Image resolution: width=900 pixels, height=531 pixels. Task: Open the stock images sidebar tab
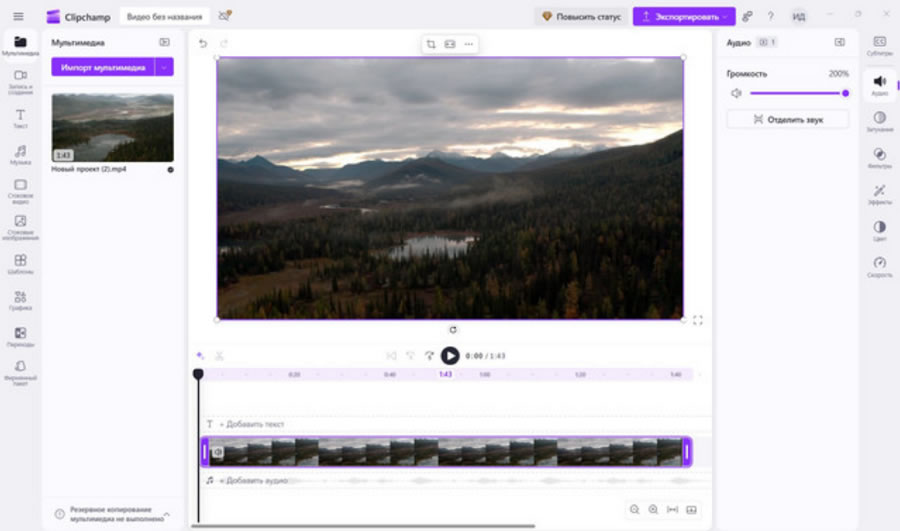[20, 228]
